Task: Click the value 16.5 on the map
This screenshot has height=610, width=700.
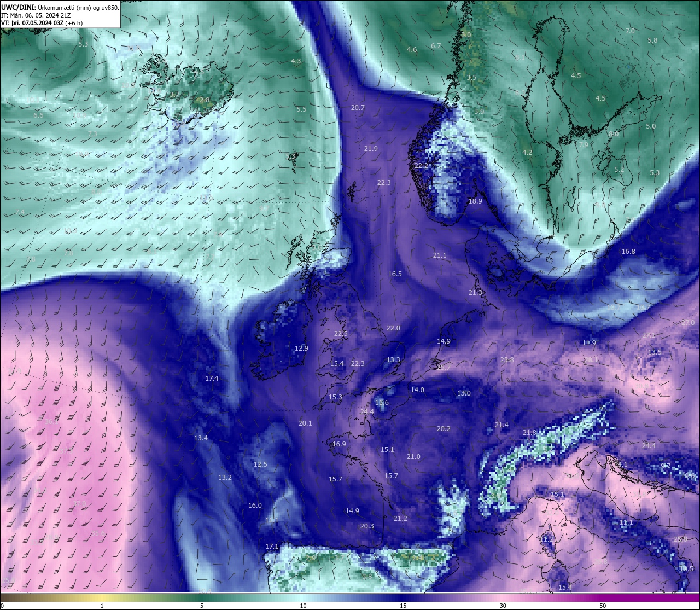Action: (x=395, y=274)
